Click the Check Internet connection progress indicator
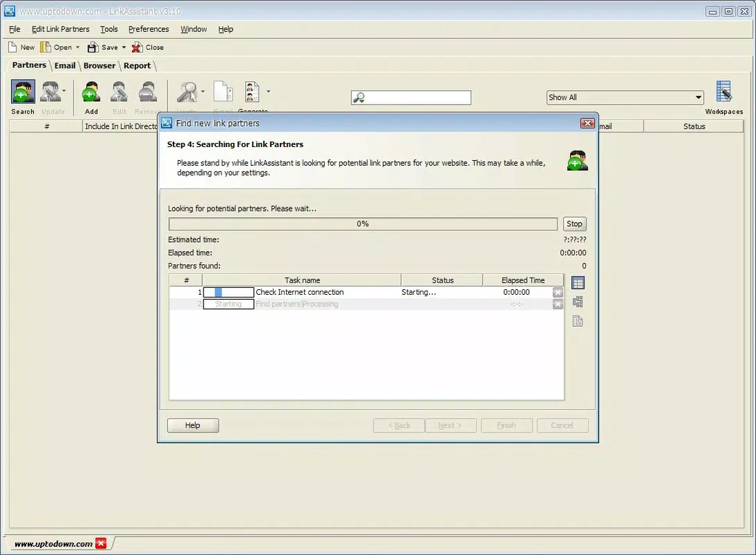This screenshot has width=756, height=555. pos(228,292)
